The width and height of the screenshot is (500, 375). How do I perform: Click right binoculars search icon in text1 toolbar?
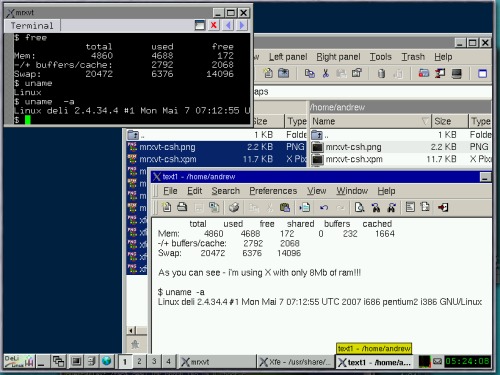tap(391, 207)
